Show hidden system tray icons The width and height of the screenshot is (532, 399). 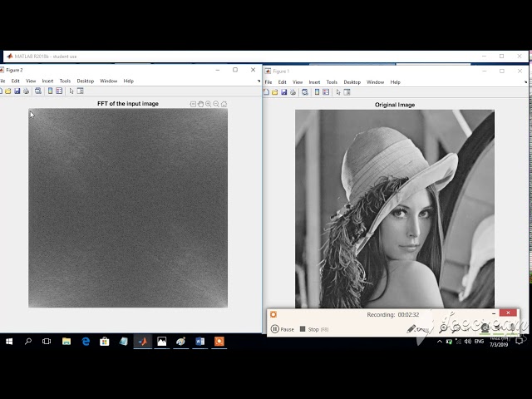[440, 342]
